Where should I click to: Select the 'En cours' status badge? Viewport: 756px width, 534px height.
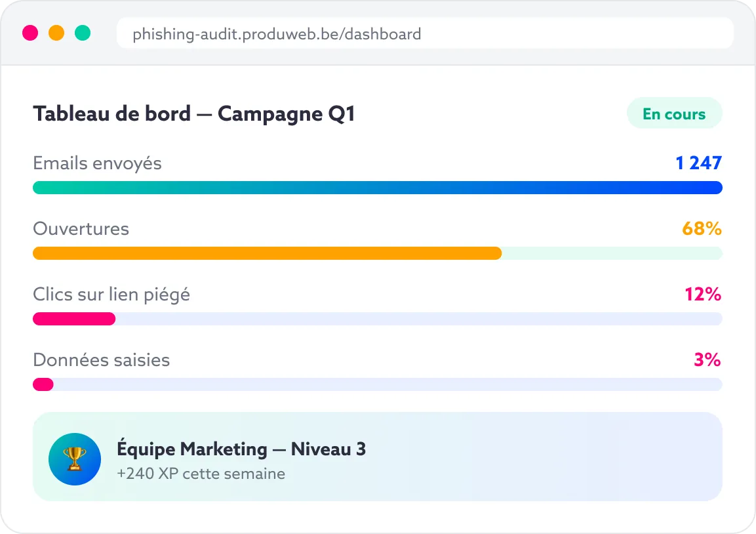coord(675,113)
